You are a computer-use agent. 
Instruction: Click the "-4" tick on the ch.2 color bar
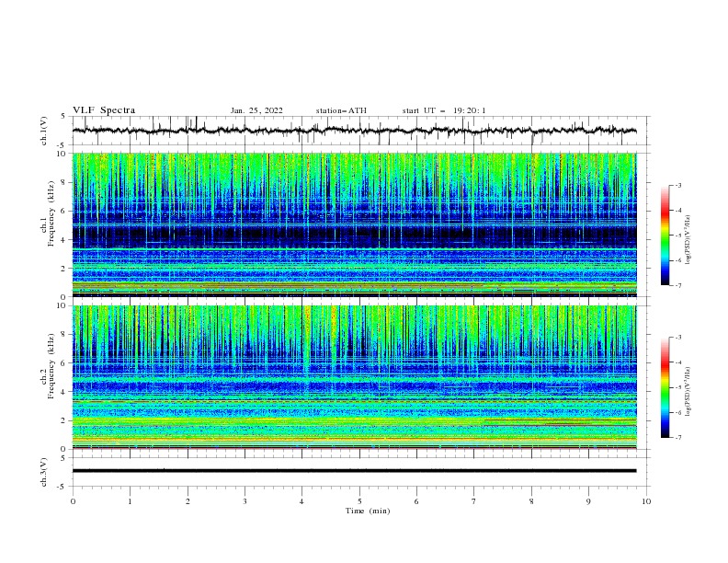(x=678, y=362)
